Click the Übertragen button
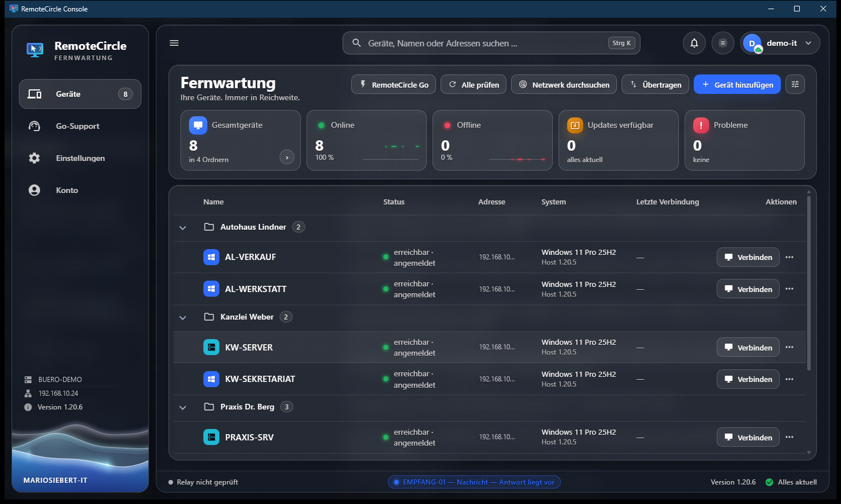841x504 pixels. point(655,84)
